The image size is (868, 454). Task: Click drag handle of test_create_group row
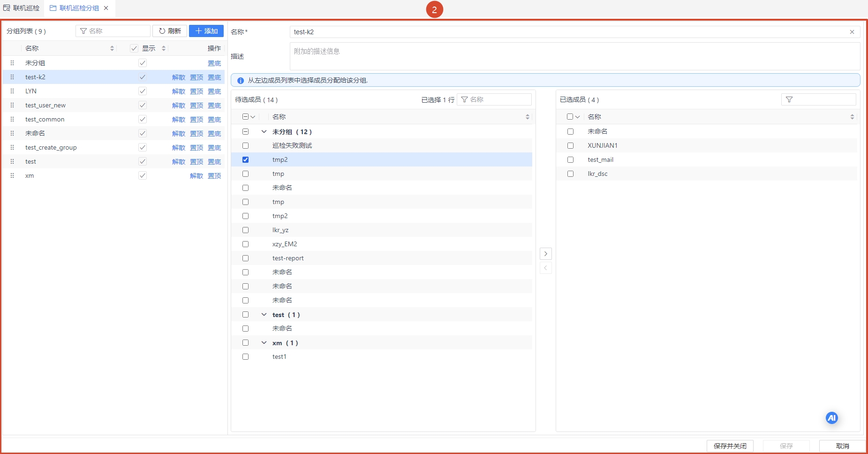point(12,147)
